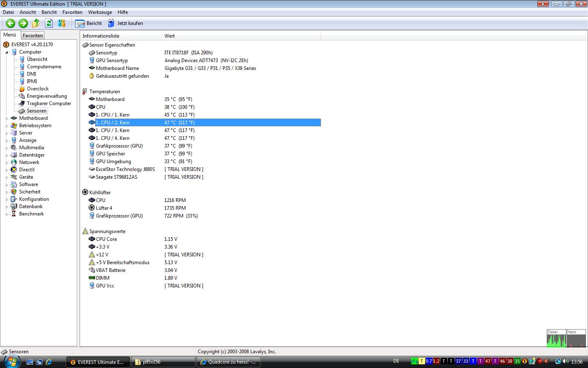This screenshot has width=588, height=368.
Task: Switch to the Favoriten sidebar tab
Action: point(33,36)
